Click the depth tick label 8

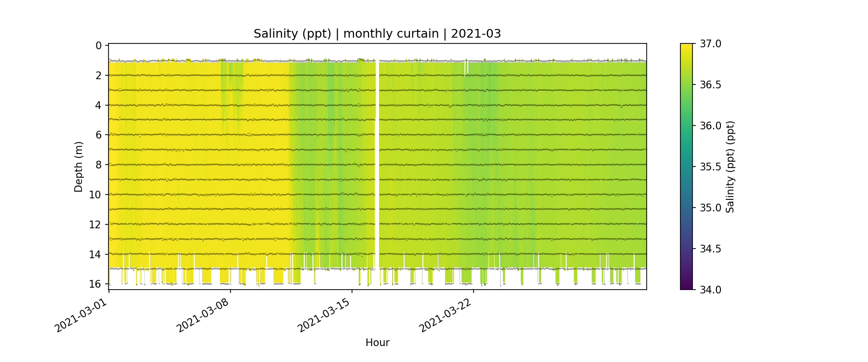pyautogui.click(x=99, y=165)
